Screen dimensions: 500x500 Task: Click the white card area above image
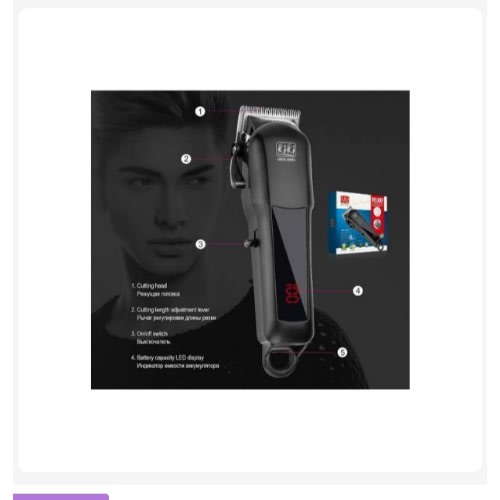250,49
